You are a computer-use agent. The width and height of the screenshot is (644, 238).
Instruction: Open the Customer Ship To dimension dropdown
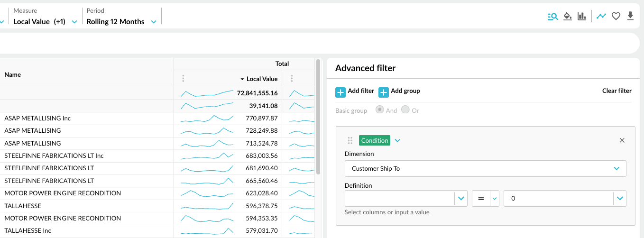[485, 168]
